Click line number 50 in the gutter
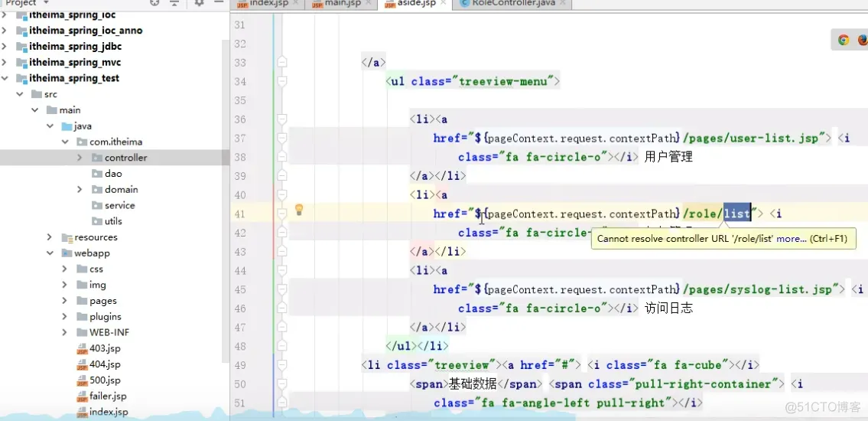868x421 pixels. 240,384
